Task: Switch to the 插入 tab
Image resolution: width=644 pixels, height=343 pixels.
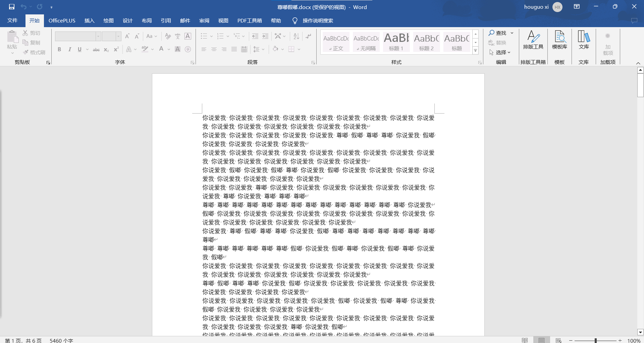Action: 90,20
